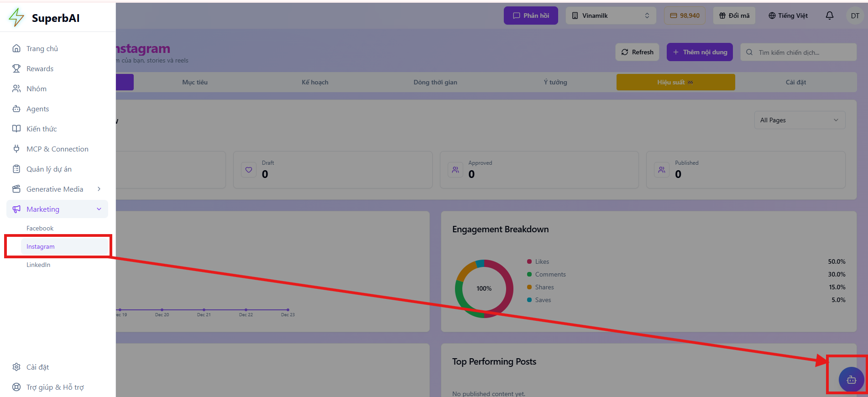Open the Vinamilk workspace selector
Viewport: 868px width, 397px height.
611,16
